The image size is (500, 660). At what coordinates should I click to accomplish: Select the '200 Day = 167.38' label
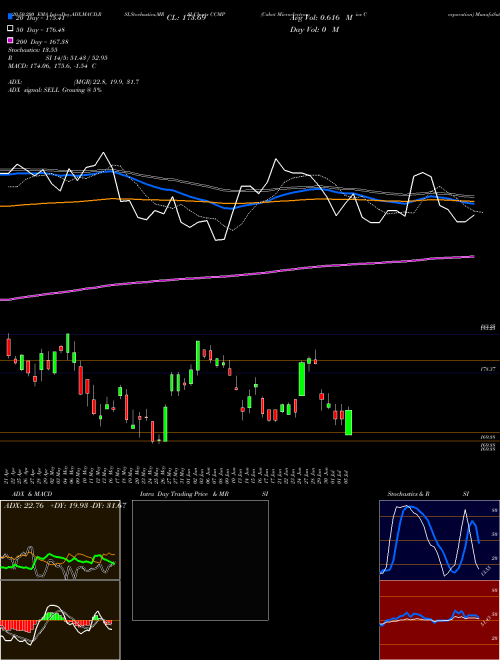tap(42, 41)
